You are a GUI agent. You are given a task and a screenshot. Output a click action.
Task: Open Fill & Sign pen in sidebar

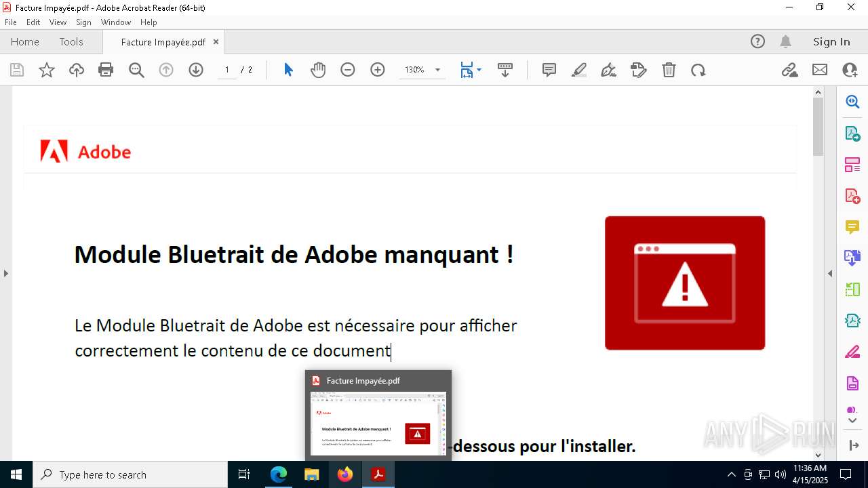pyautogui.click(x=852, y=352)
